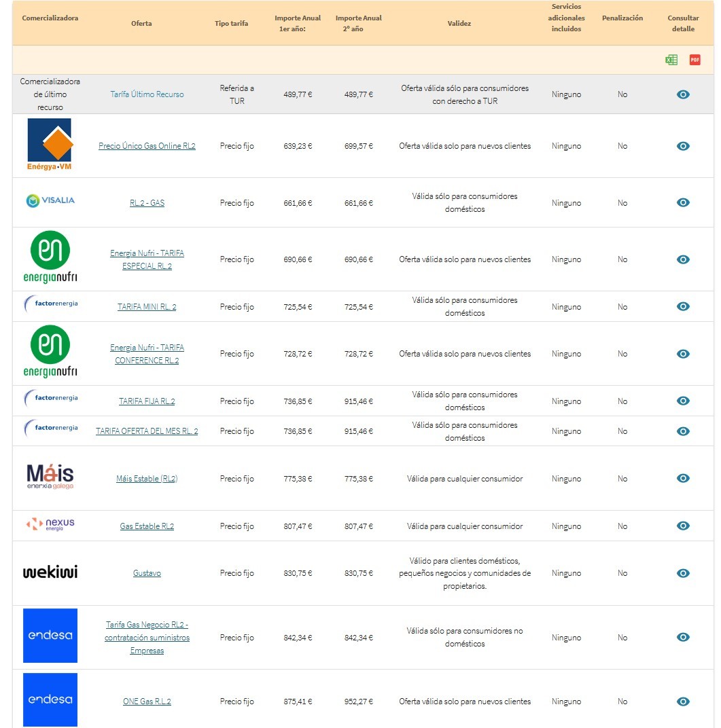Open the TARIFA MINI RL. 2 link

tap(147, 307)
